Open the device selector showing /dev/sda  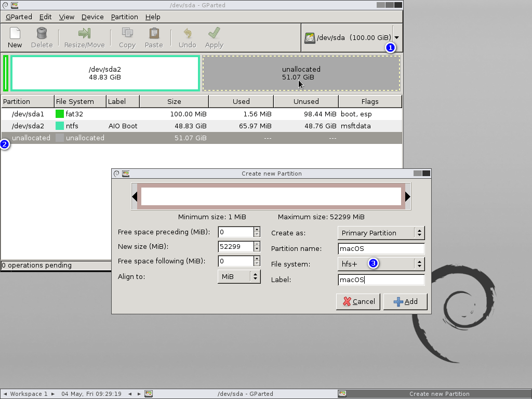396,37
